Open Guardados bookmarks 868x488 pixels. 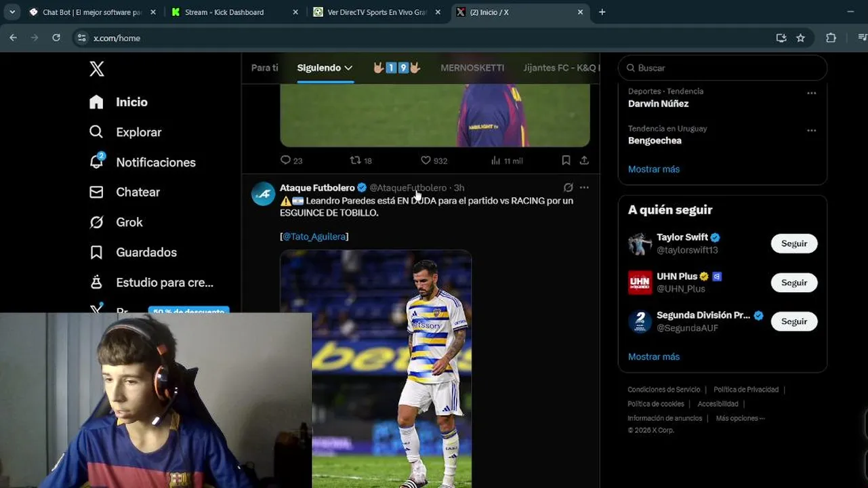click(133, 252)
